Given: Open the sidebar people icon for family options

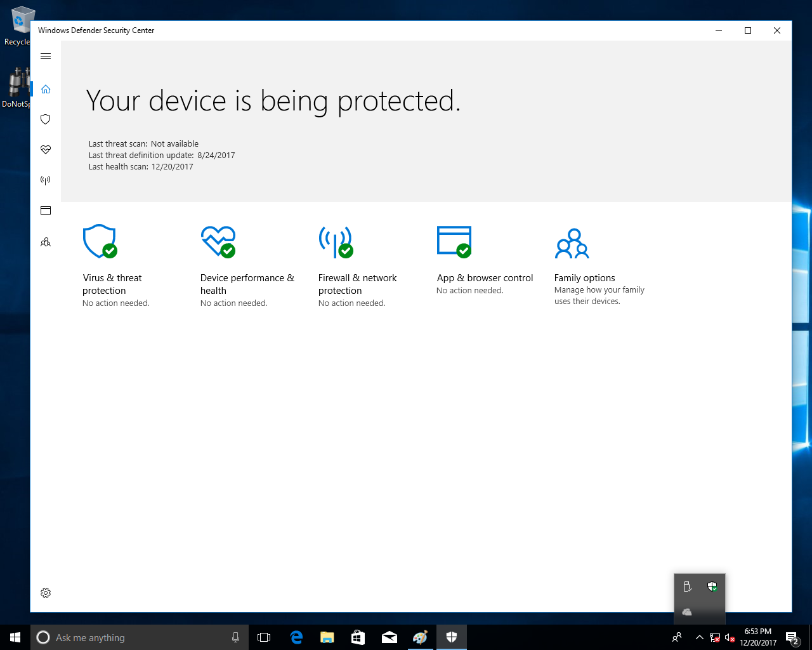Looking at the screenshot, I should coord(46,242).
